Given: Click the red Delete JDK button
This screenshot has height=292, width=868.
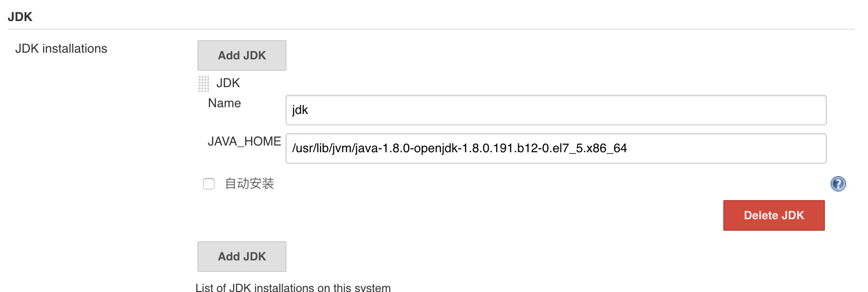Looking at the screenshot, I should coord(774,215).
